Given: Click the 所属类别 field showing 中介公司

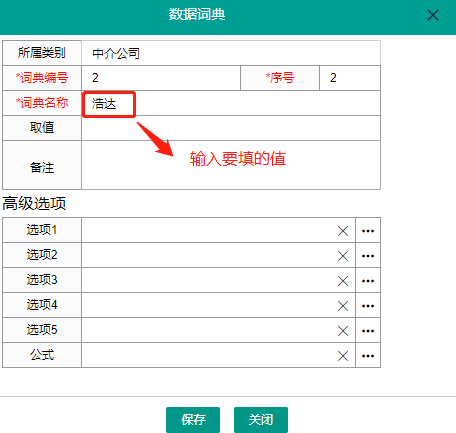Looking at the screenshot, I should [231, 53].
